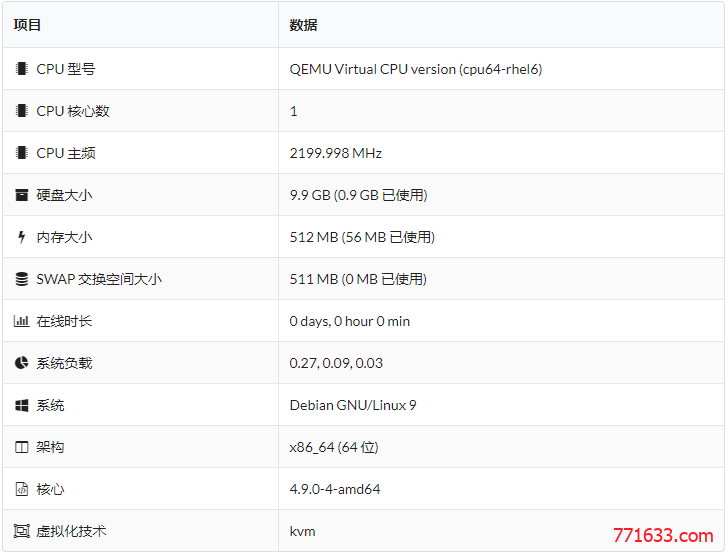Image resolution: width=728 pixels, height=554 pixels.
Task: Click the CPU core count value 1
Action: coord(293,111)
